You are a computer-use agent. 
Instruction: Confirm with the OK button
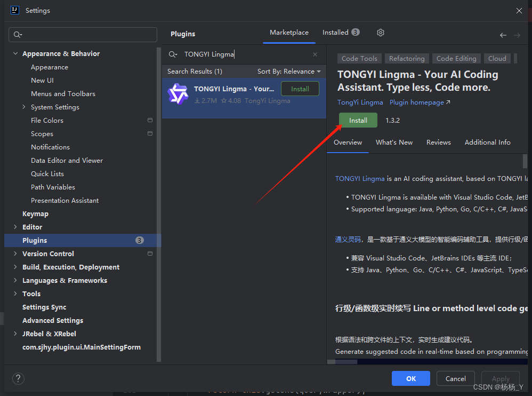coord(411,378)
